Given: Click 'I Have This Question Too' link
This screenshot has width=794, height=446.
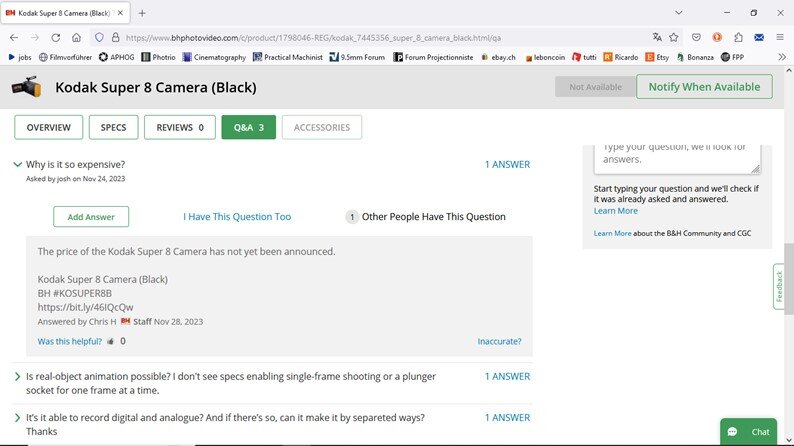Looking at the screenshot, I should (237, 217).
